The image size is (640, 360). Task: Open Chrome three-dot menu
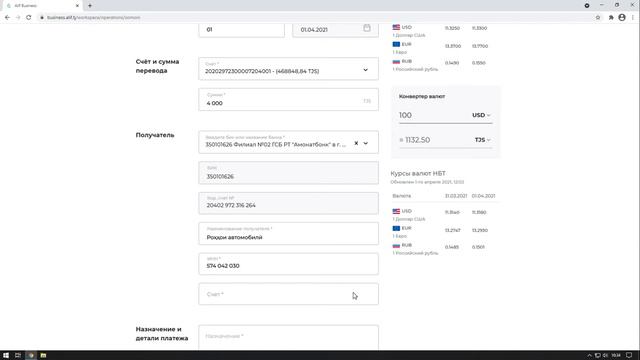[x=633, y=18]
